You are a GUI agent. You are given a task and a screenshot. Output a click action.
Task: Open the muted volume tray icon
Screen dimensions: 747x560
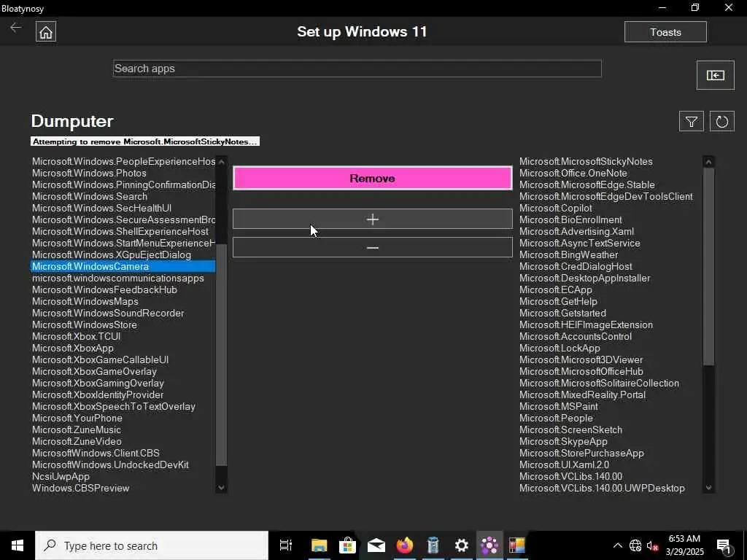coord(652,545)
